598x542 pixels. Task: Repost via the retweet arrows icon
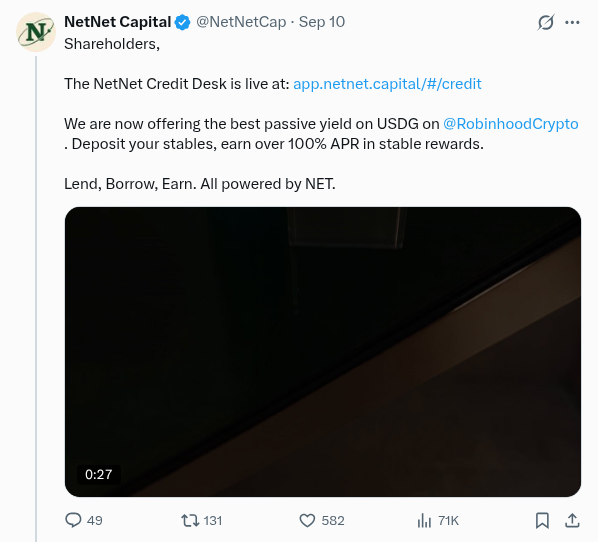[190, 520]
